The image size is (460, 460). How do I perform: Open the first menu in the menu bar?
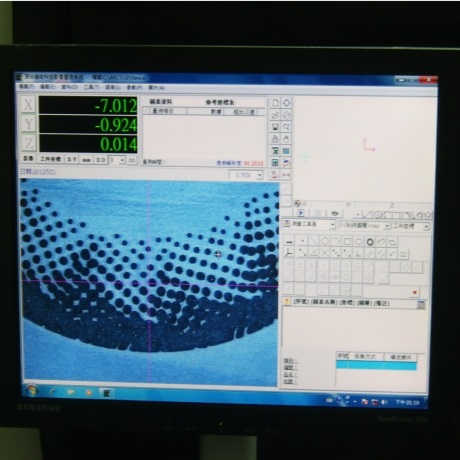click(x=26, y=86)
